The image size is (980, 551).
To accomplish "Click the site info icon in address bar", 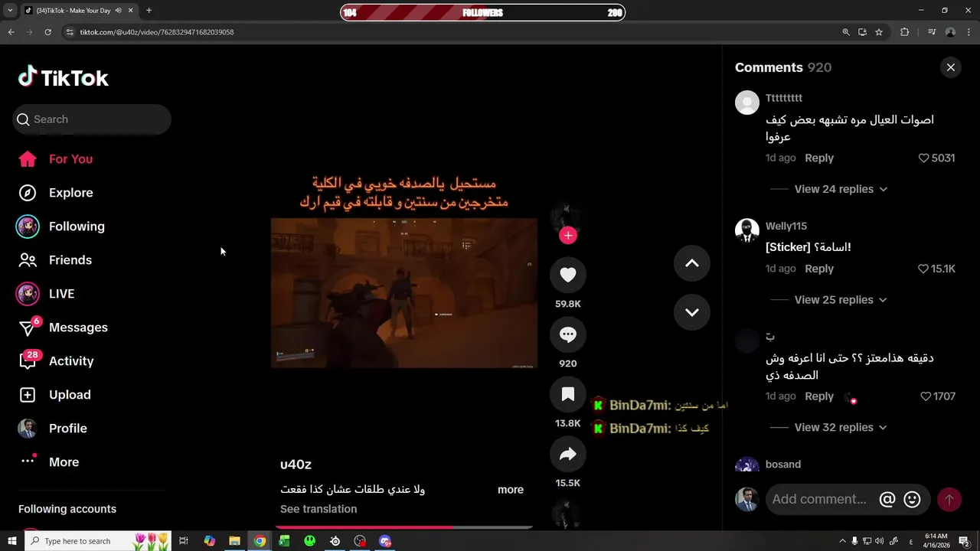I will tap(70, 32).
